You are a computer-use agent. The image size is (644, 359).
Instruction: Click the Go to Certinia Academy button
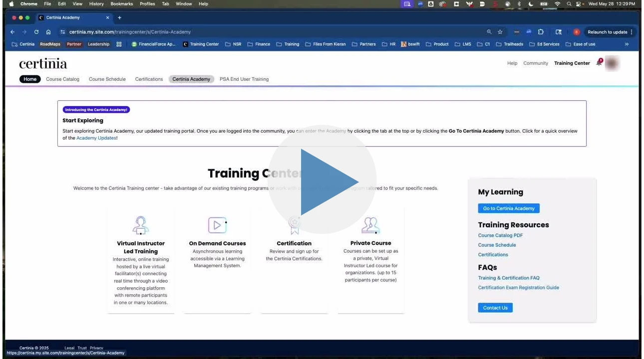coord(509,208)
